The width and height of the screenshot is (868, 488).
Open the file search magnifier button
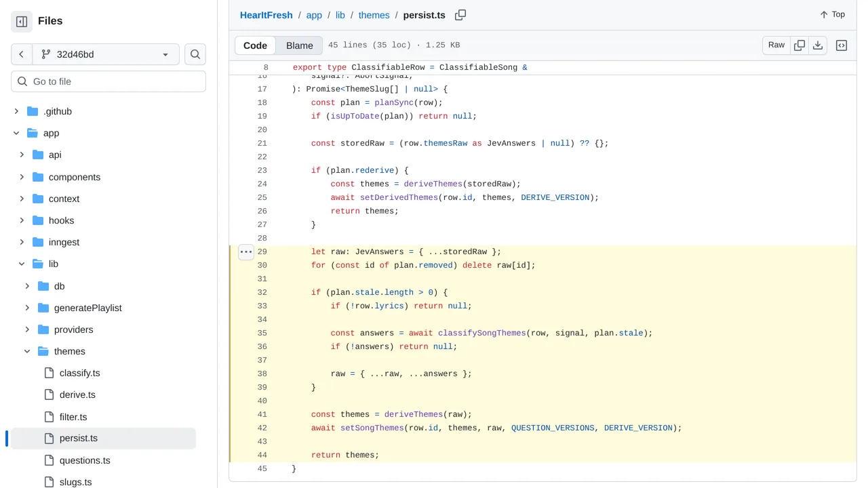(x=195, y=54)
